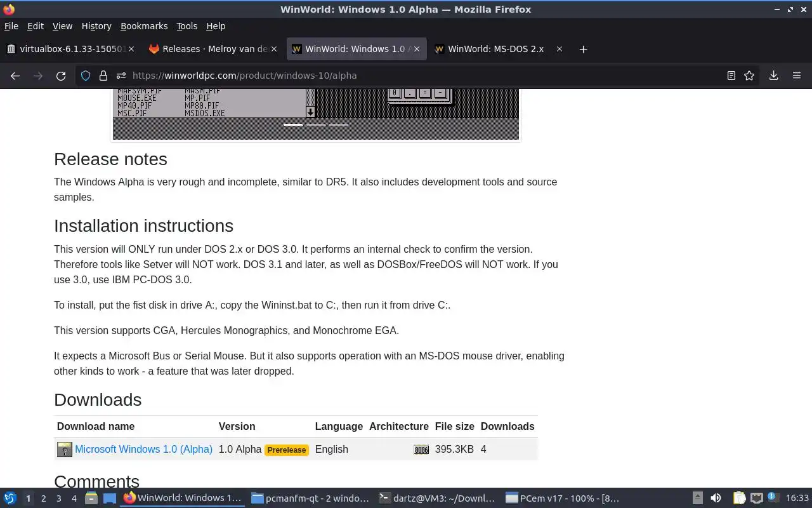Open the File menu

tap(11, 26)
